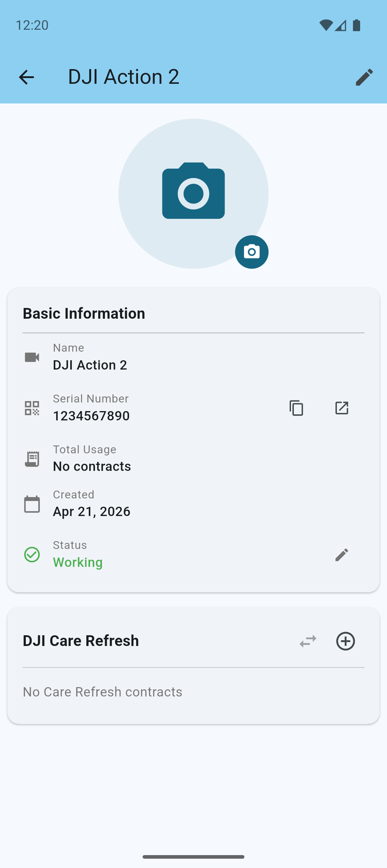The image size is (387, 868).
Task: Tap the QR code icon beside Serial Number
Action: tap(32, 408)
